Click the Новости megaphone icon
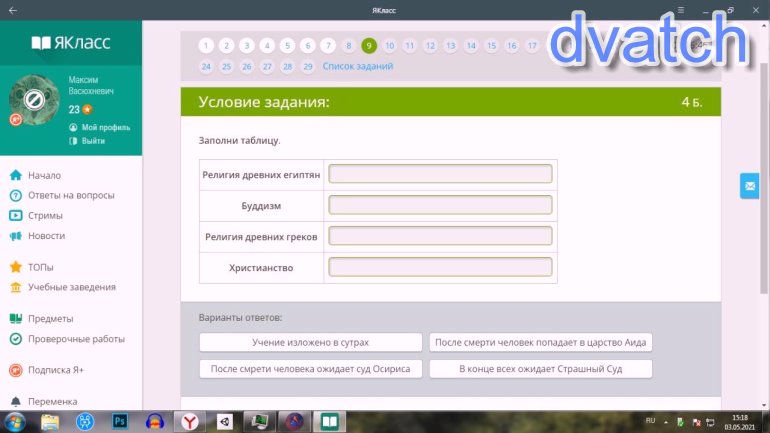 coord(16,236)
